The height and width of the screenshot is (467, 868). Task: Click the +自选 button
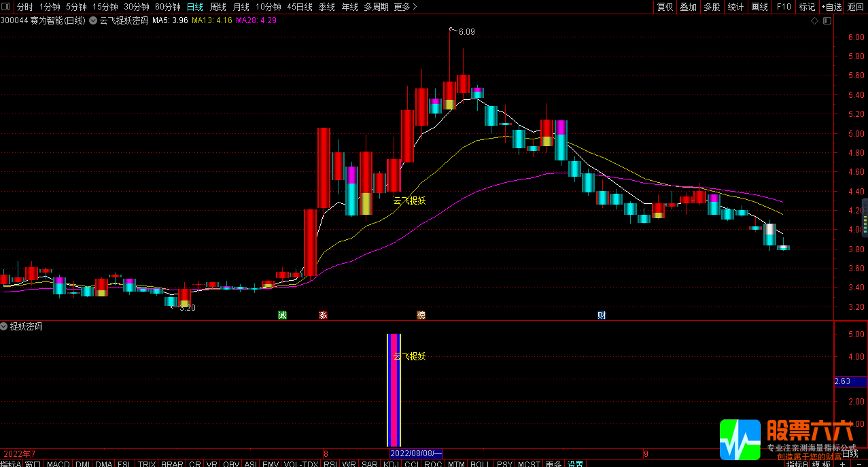831,7
